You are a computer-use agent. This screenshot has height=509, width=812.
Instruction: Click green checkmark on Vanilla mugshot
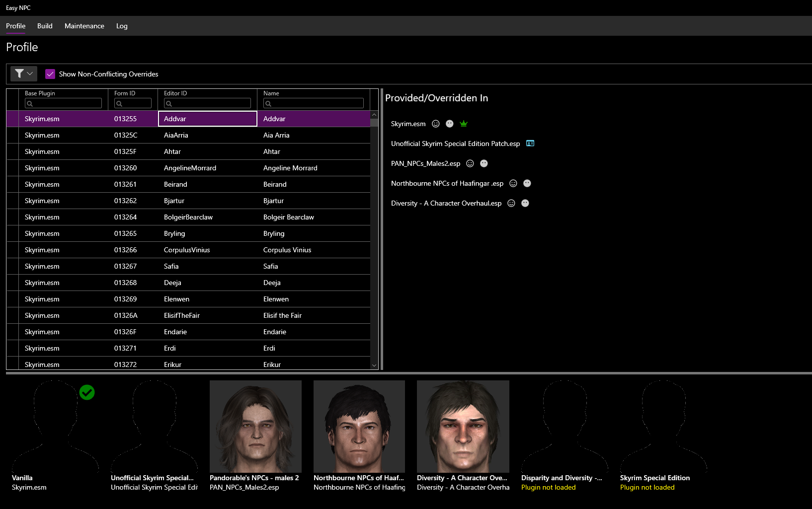[87, 392]
